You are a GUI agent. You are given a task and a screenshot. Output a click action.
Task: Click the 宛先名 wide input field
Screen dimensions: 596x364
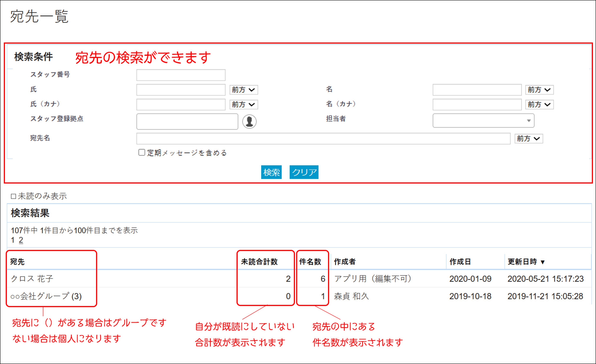coord(323,139)
